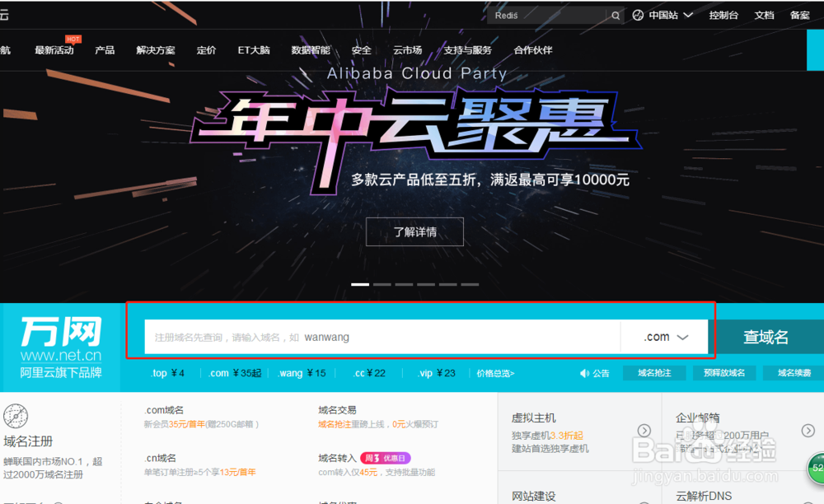This screenshot has width=824, height=504.
Task: Expand the 中国站 region selector dropdown
Action: click(x=689, y=15)
